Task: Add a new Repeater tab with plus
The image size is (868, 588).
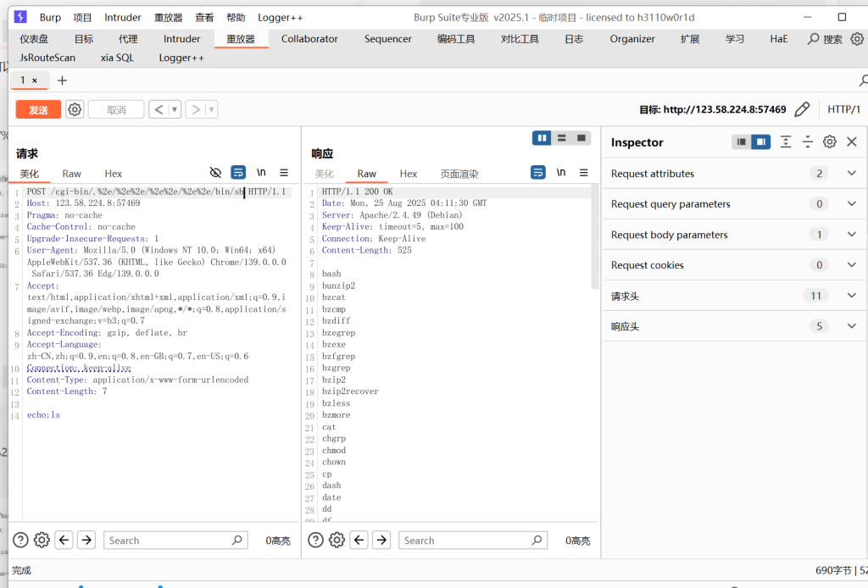Action: click(62, 80)
